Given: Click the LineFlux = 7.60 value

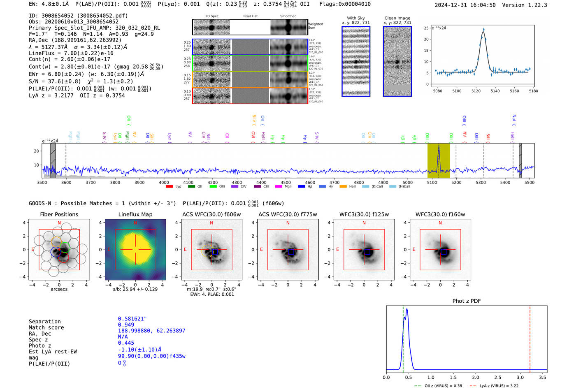Looking at the screenshot, I should point(71,53).
